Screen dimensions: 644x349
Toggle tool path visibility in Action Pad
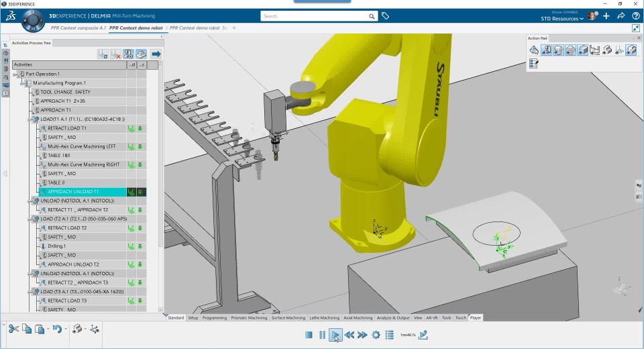(x=619, y=50)
